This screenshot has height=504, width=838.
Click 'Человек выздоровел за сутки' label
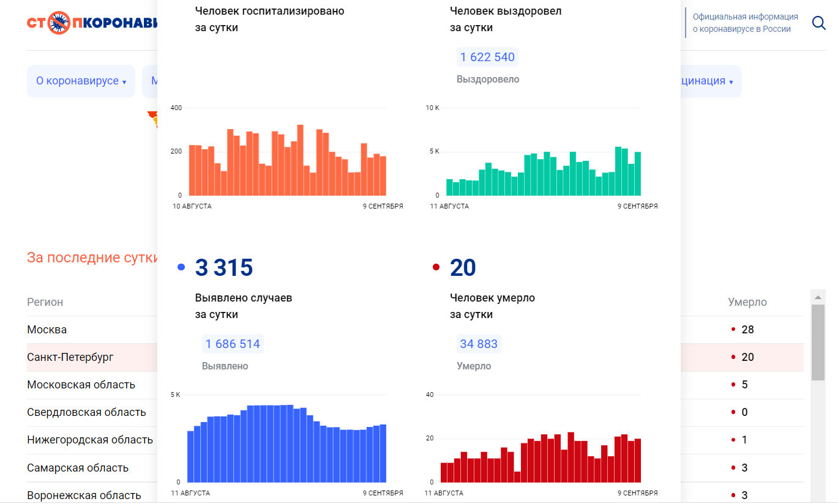click(x=506, y=20)
